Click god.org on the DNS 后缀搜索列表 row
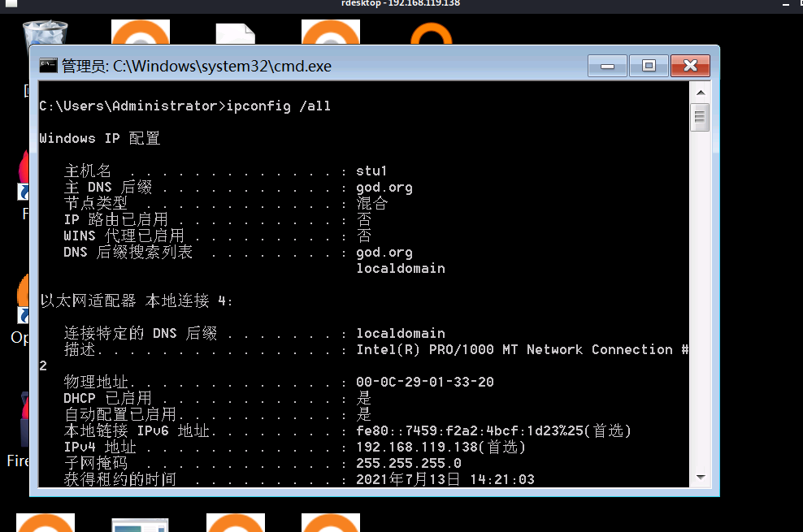Viewport: 803px width, 532px height. 384,253
